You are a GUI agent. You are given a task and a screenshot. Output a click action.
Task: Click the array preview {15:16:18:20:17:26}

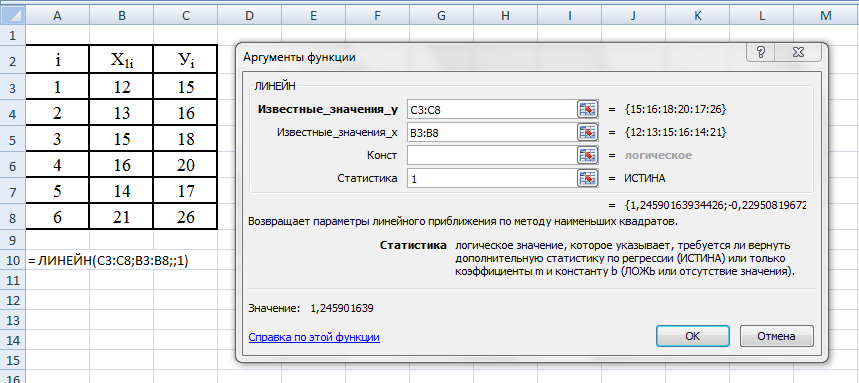click(675, 110)
